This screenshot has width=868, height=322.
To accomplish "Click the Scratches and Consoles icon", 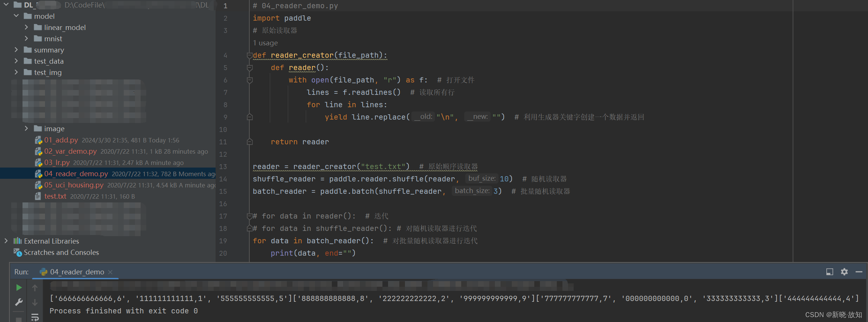I will click(18, 252).
